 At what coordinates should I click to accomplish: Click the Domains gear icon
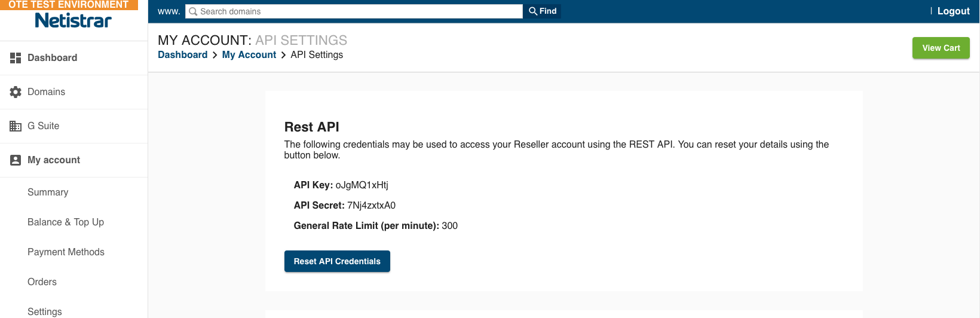tap(16, 92)
